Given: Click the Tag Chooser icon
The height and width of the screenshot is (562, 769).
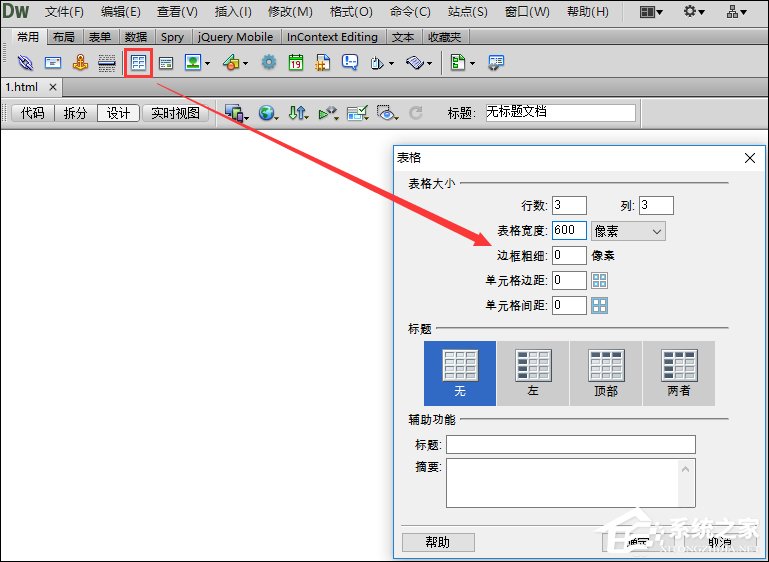Looking at the screenshot, I should [x=496, y=63].
